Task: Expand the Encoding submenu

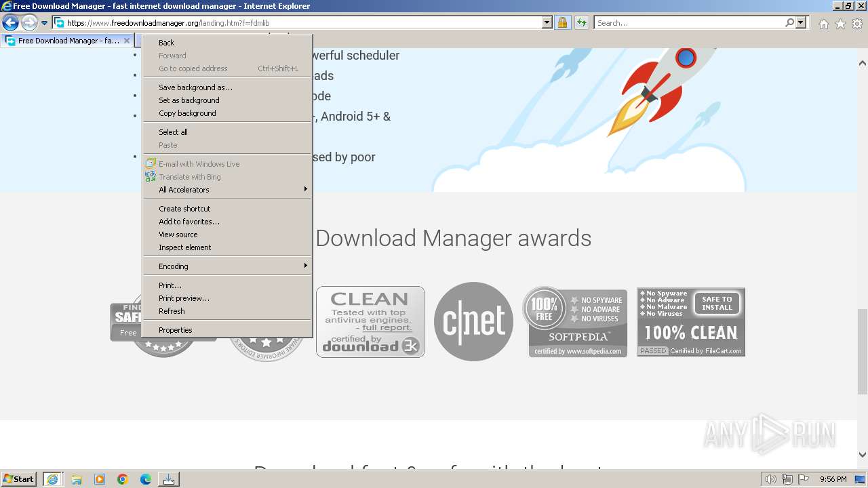Action: coord(227,266)
